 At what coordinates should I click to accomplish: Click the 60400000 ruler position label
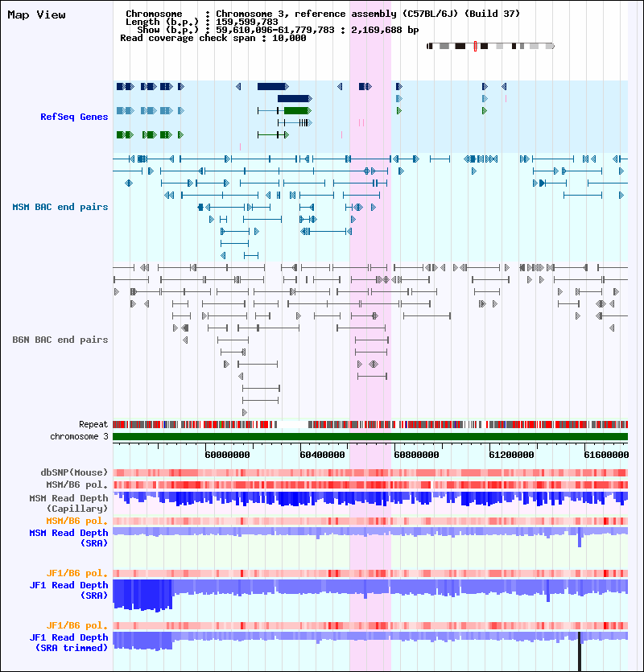point(322,455)
